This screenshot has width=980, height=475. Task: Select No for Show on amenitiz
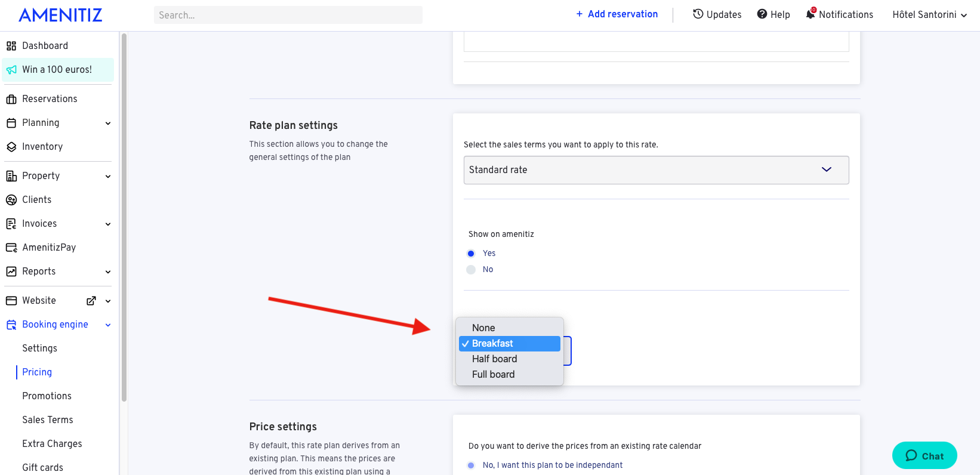[x=471, y=270]
